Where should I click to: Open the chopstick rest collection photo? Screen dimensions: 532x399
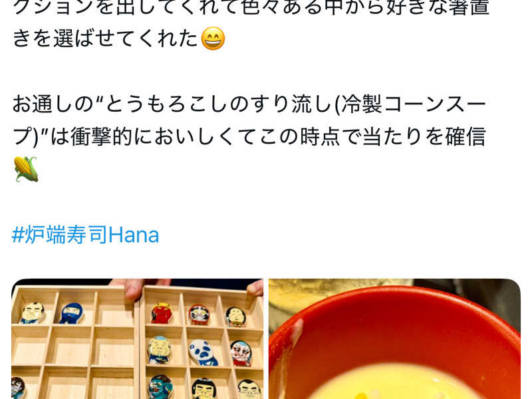138,339
